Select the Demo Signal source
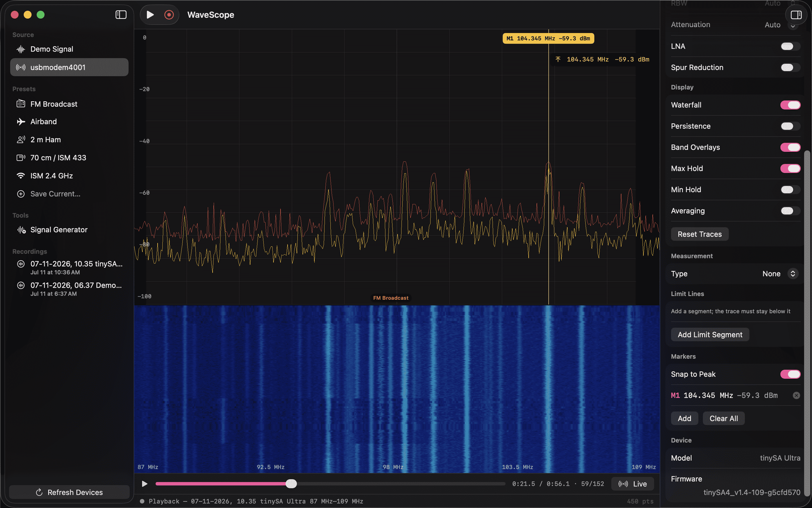Image resolution: width=812 pixels, height=508 pixels. (69, 49)
